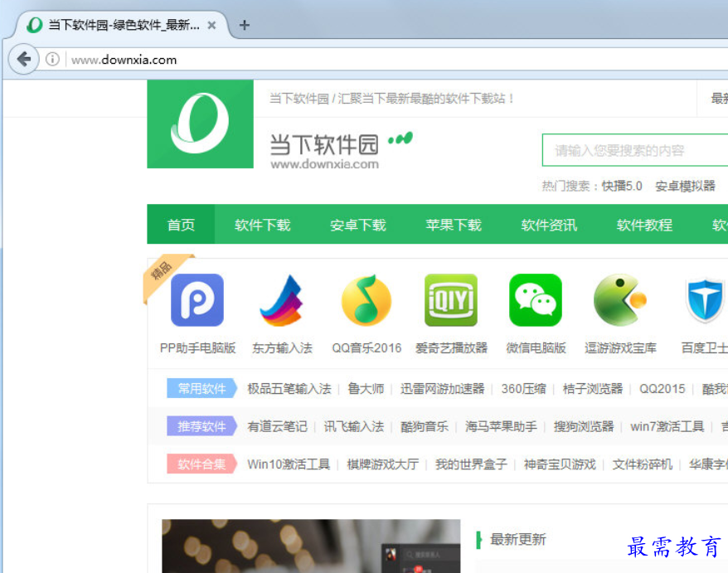728x573 pixels.
Task: Open 酷狗音乐 link
Action: point(425,426)
